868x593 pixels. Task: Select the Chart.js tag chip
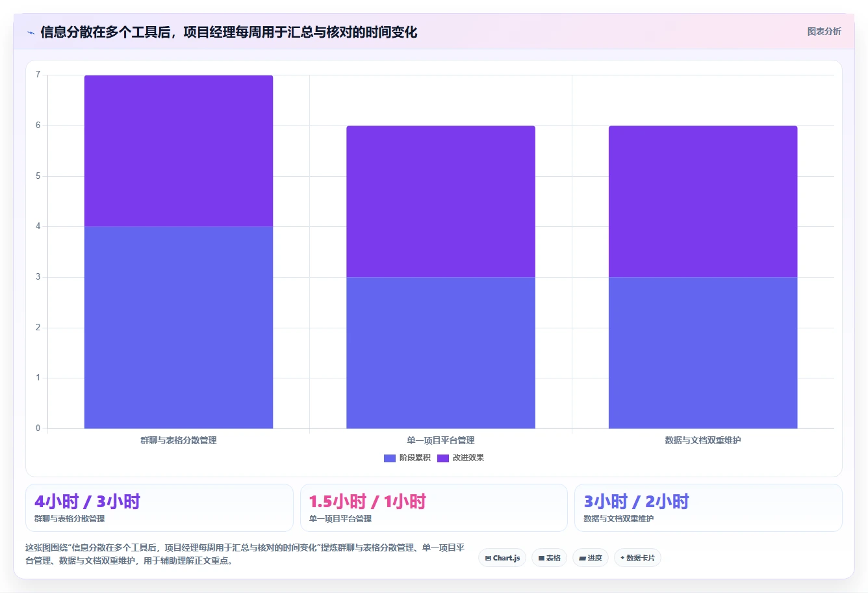[x=502, y=558]
